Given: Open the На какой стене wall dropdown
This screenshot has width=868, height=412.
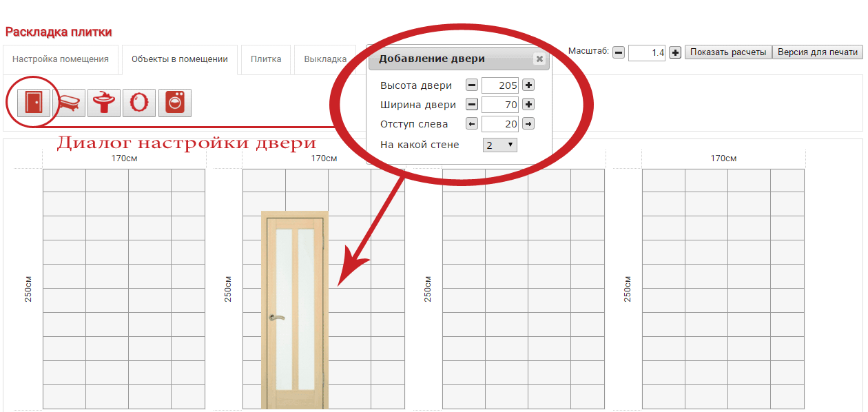Looking at the screenshot, I should pyautogui.click(x=499, y=145).
